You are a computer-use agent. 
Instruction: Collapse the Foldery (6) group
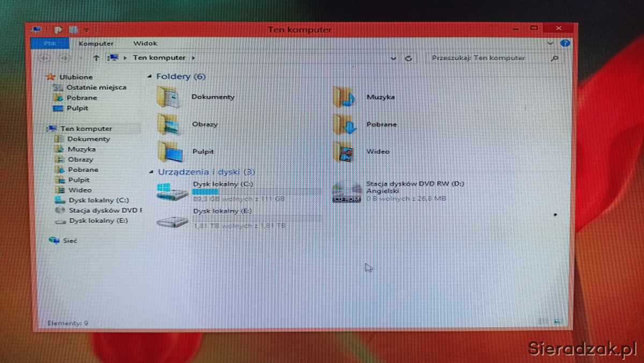150,77
